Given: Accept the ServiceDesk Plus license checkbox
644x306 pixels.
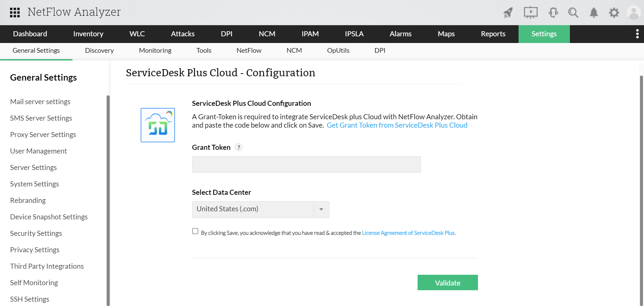Looking at the screenshot, I should (x=195, y=231).
